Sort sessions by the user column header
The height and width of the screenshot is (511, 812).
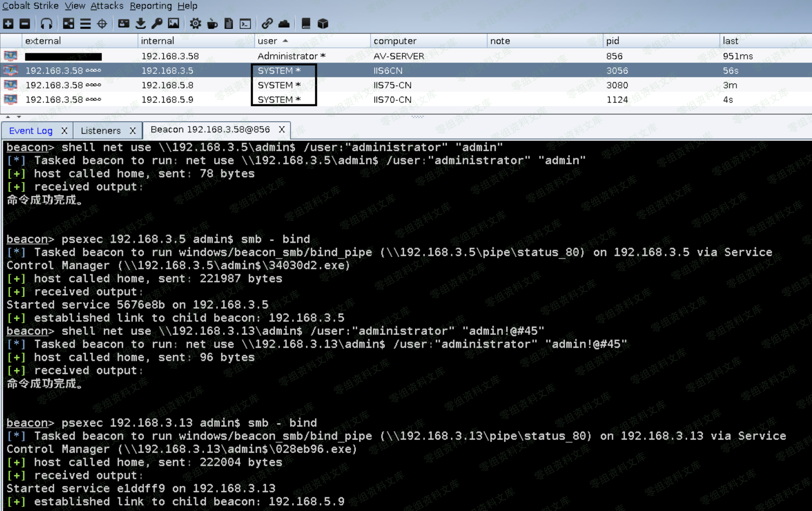tap(267, 41)
